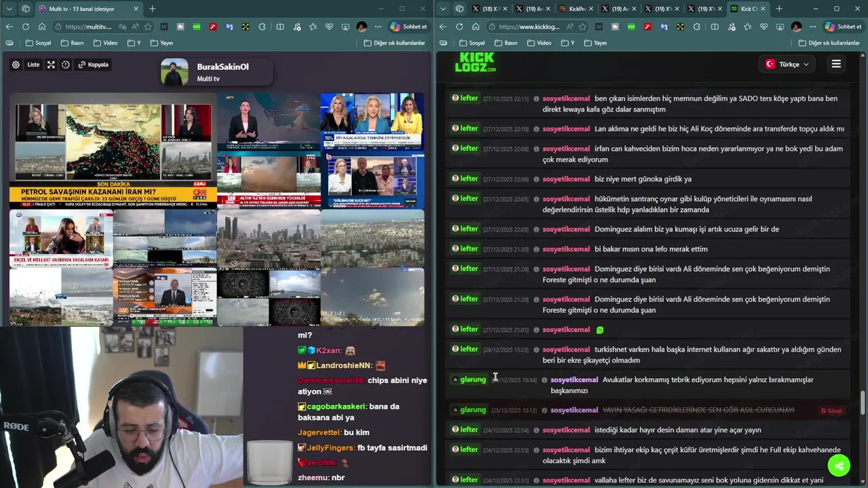Go back in the Multi tv browser window
Screen dimensions: 868x488
click(x=9, y=26)
